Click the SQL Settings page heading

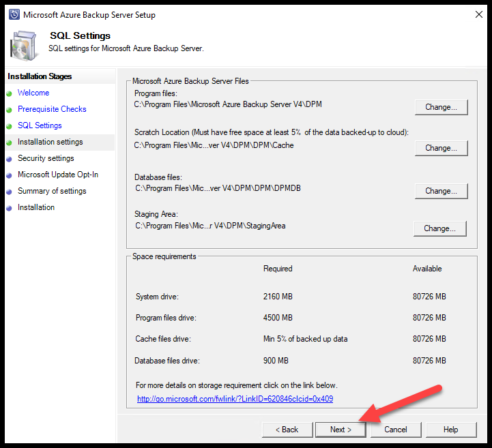point(81,35)
